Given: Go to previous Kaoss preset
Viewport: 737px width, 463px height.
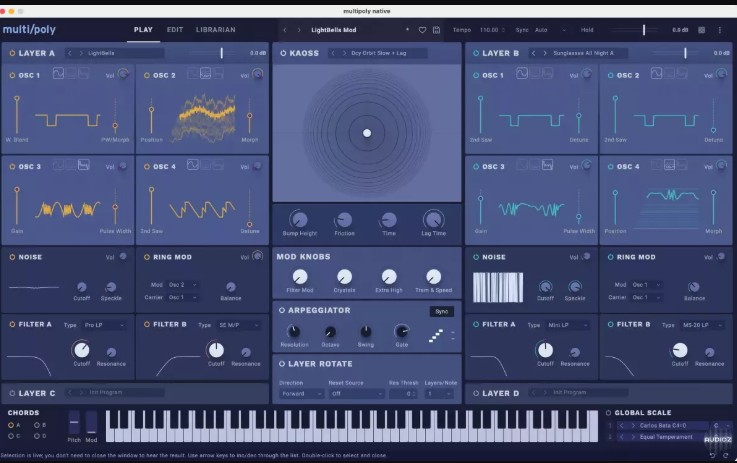Looking at the screenshot, I should 333,53.
